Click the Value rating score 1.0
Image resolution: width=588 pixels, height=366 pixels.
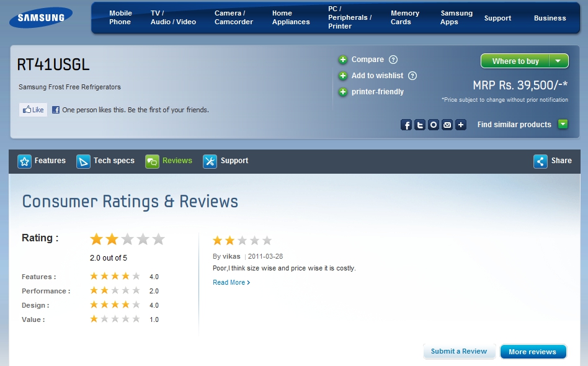click(154, 319)
